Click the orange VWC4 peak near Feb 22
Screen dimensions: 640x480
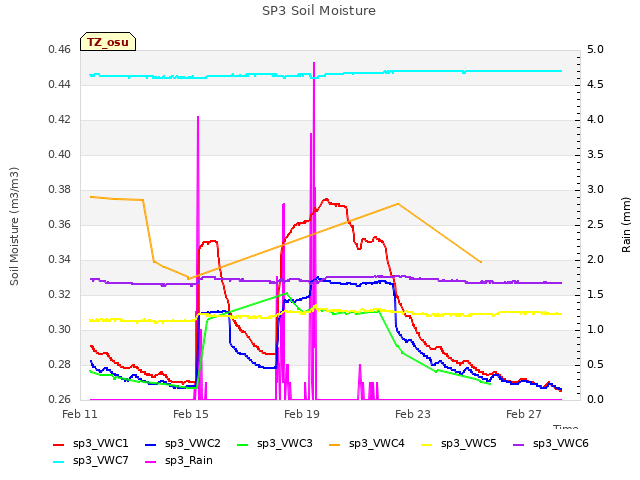pyautogui.click(x=398, y=204)
